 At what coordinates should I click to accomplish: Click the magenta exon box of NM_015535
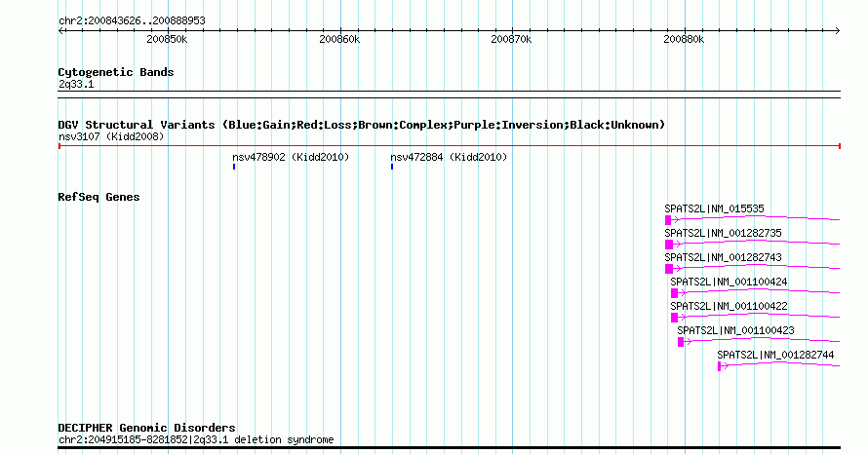(x=668, y=220)
